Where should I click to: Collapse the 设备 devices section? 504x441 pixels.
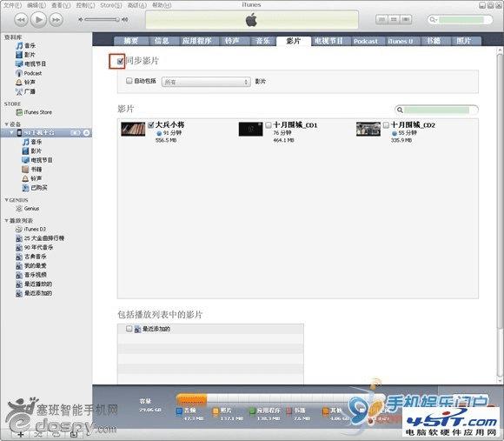click(6, 124)
